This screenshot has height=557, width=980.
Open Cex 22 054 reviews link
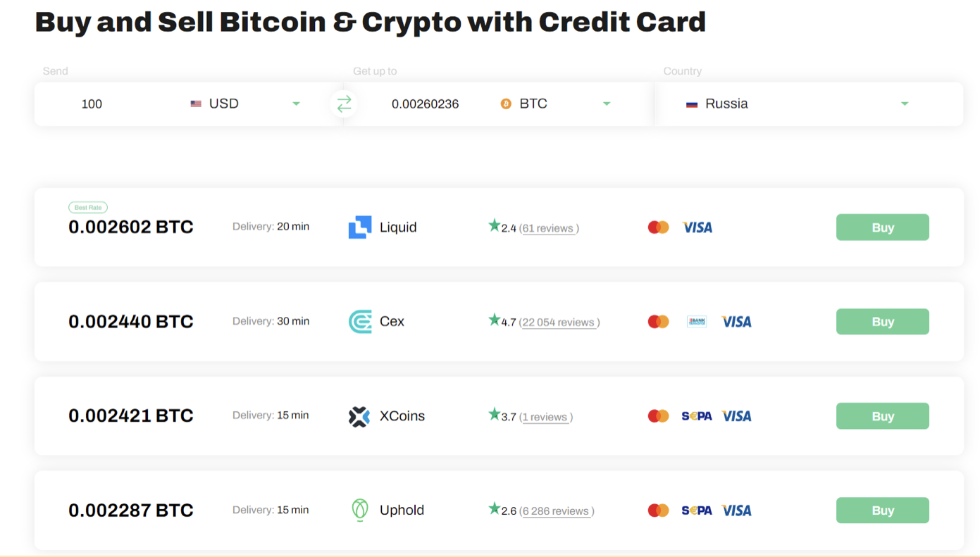[558, 323]
